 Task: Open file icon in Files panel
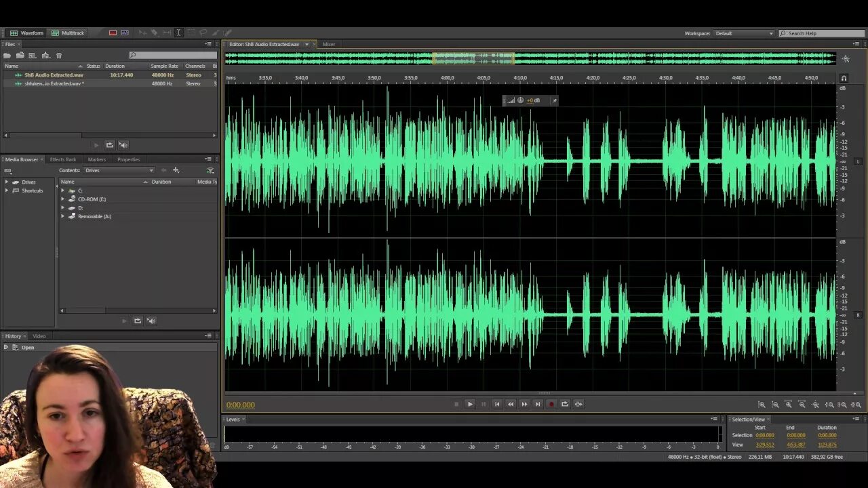click(7, 56)
